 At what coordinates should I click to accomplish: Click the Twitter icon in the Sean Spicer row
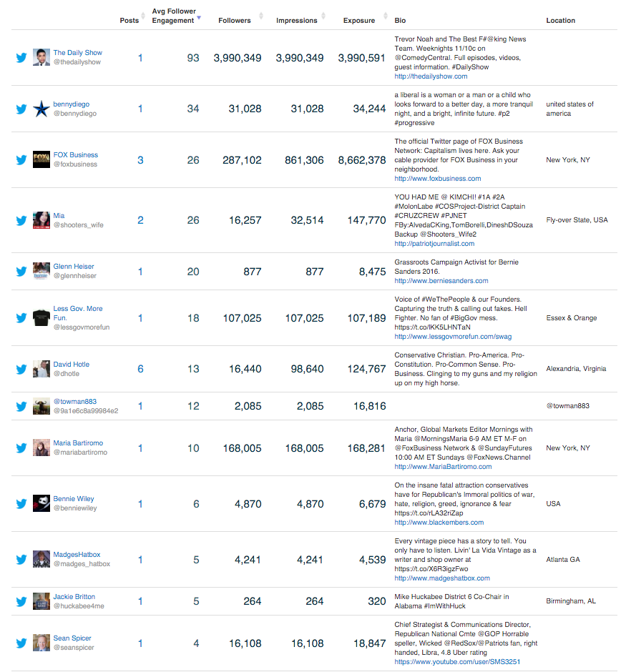21,643
